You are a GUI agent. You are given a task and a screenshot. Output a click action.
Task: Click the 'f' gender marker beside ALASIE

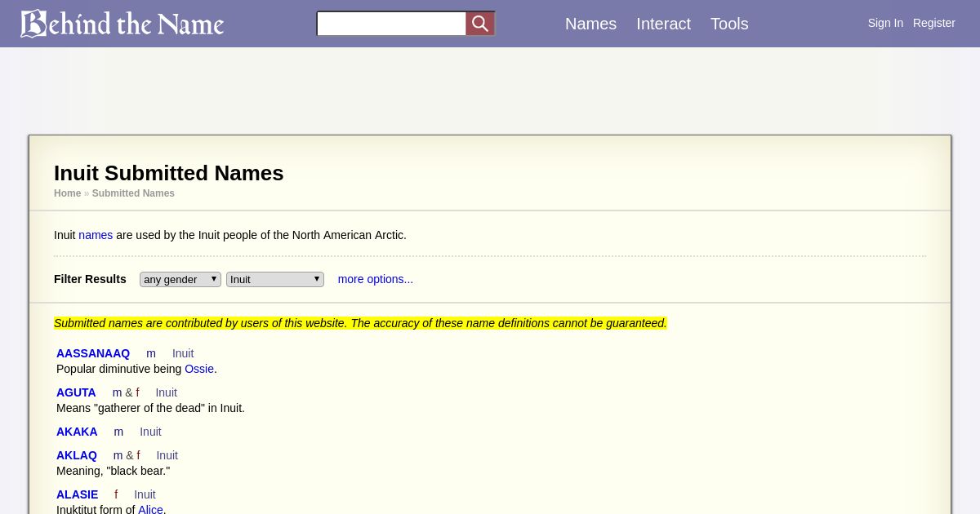[x=116, y=494]
